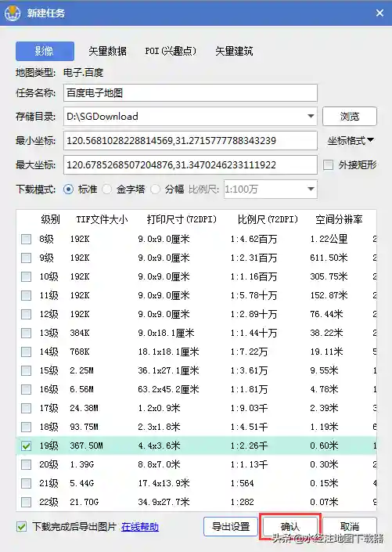Viewport: 392px width, 552px height.
Task: Click the 63.2x45.2厘米 print size cell
Action: tap(168, 389)
